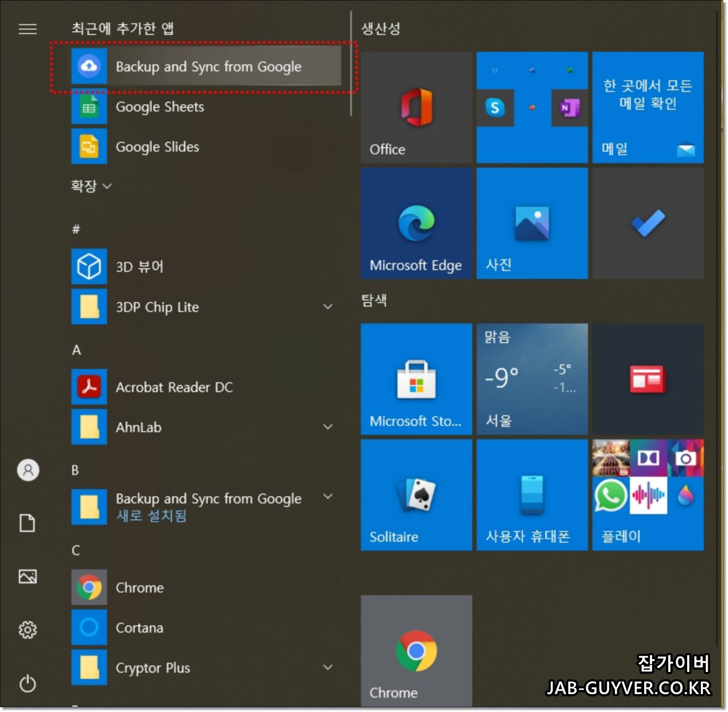Open Google Slides app

click(206, 146)
